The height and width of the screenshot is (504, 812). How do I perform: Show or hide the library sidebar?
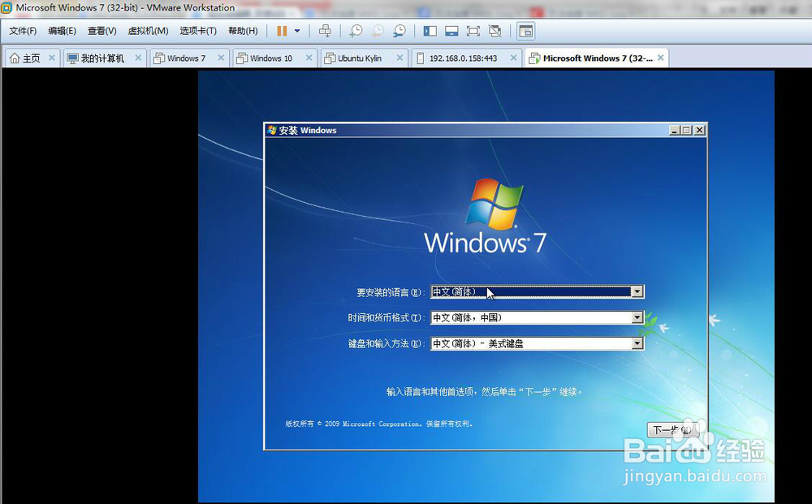[430, 31]
